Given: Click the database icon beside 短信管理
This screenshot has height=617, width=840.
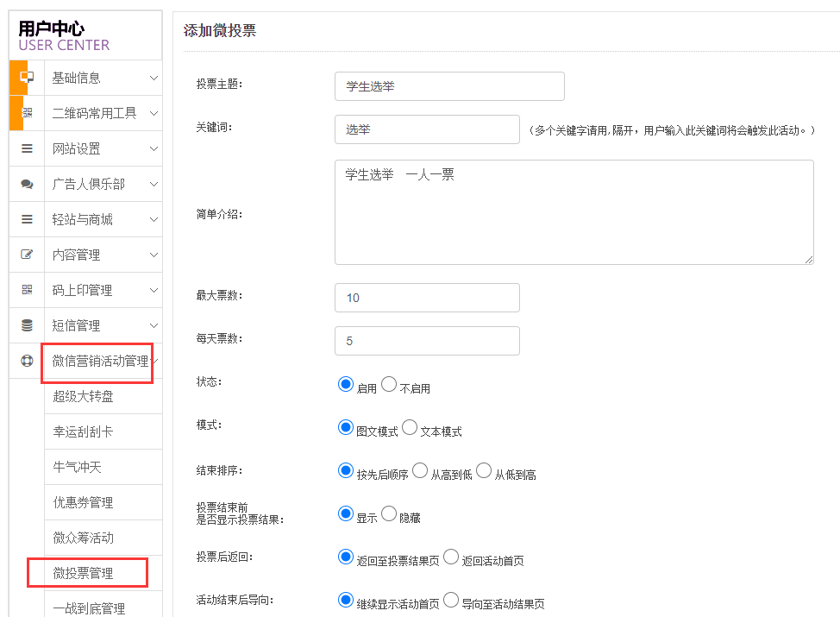Looking at the screenshot, I should click(x=27, y=325).
